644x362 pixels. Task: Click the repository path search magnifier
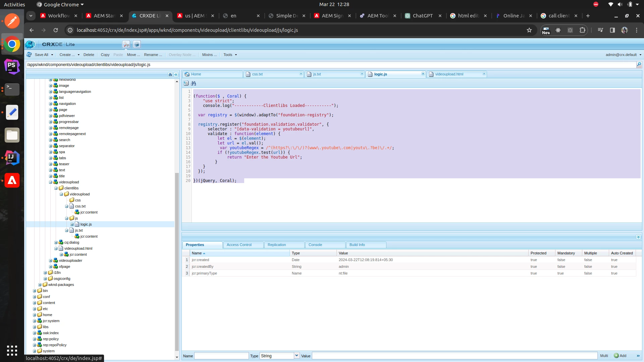point(639,64)
